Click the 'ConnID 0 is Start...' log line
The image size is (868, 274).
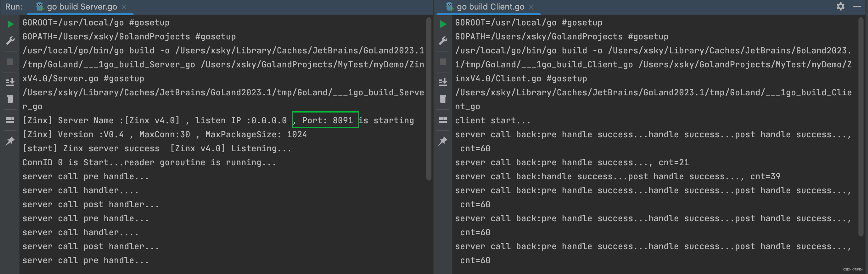coord(149,162)
